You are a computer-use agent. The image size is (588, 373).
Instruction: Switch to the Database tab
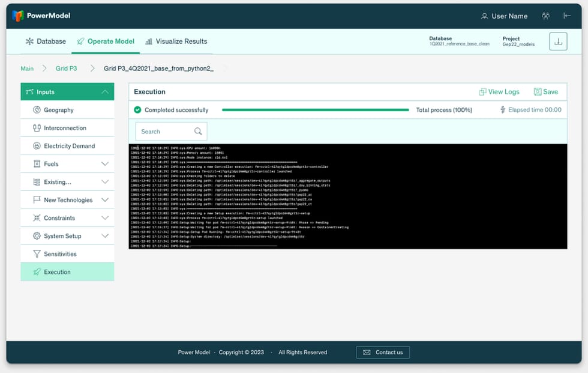[46, 41]
